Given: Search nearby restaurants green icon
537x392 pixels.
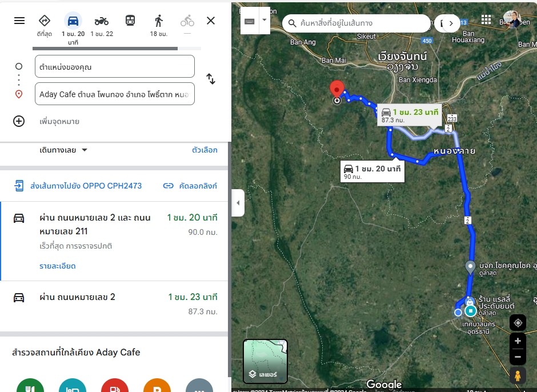Looking at the screenshot, I should coord(30,386).
